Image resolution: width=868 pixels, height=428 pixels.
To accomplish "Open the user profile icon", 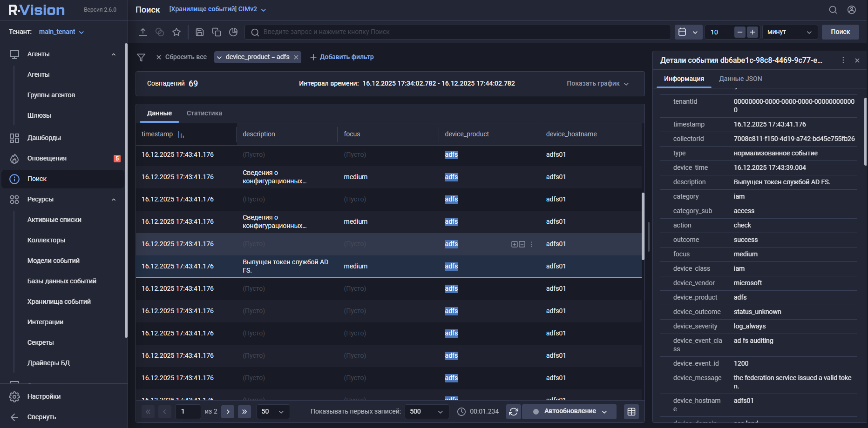I will 852,10.
